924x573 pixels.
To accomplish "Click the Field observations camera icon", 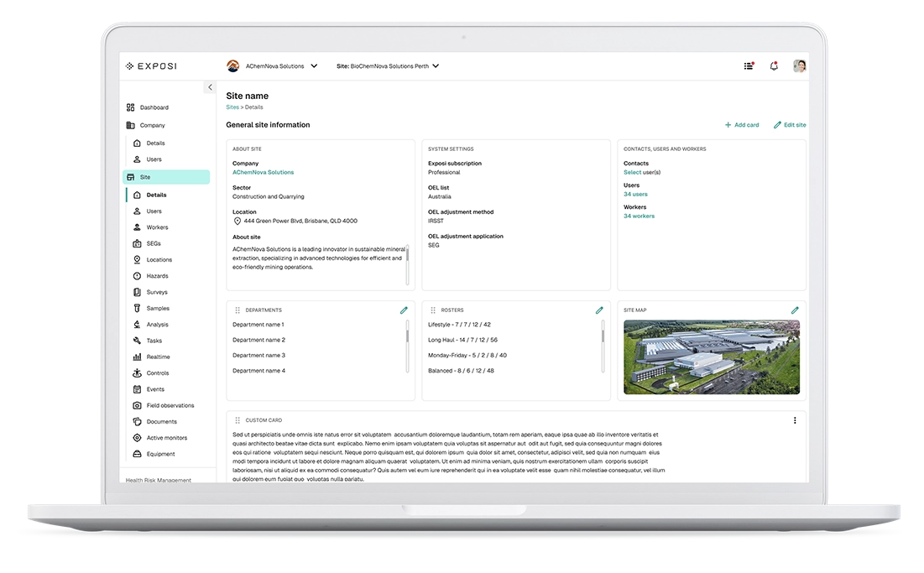I will (x=137, y=405).
